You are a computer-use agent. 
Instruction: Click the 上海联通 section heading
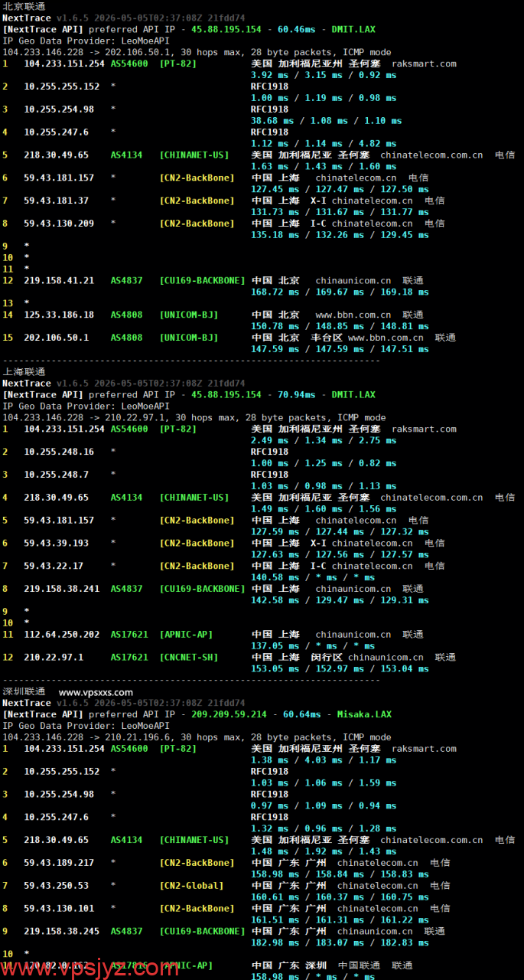[24, 372]
